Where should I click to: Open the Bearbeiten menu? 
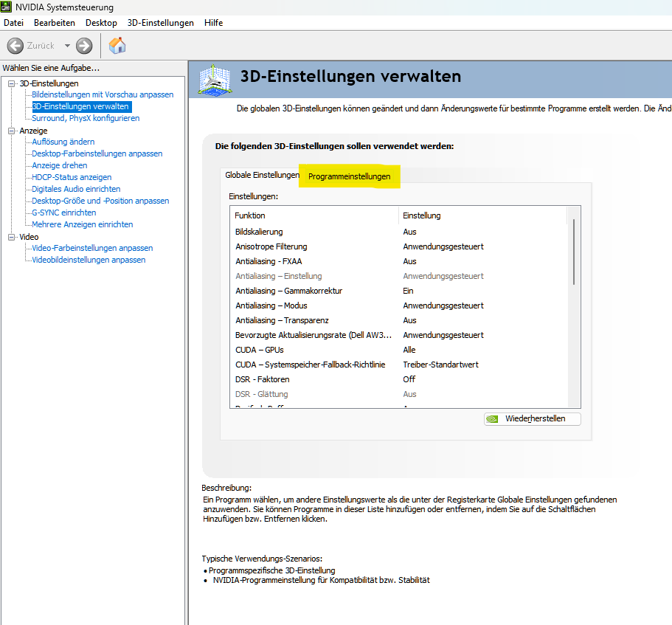tap(55, 23)
